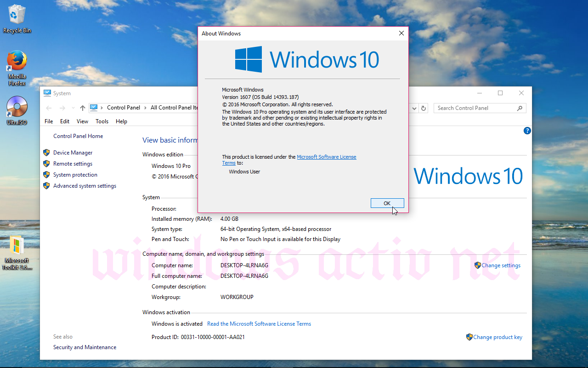Open the View menu
The height and width of the screenshot is (368, 588).
82,121
